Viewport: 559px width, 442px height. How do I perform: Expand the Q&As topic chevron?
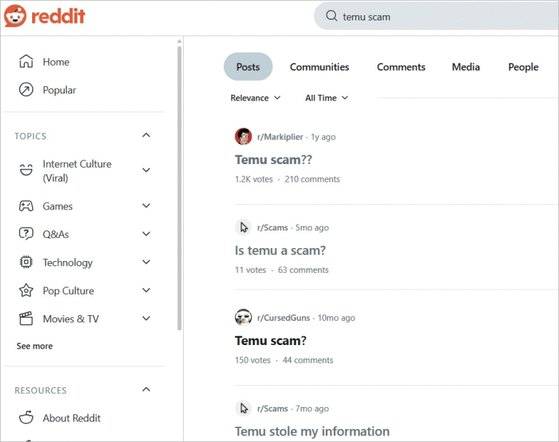(146, 234)
